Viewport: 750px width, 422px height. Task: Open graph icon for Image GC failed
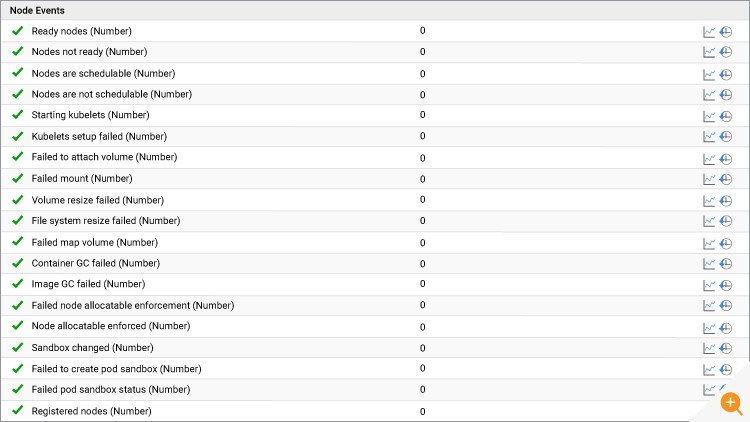[709, 286]
